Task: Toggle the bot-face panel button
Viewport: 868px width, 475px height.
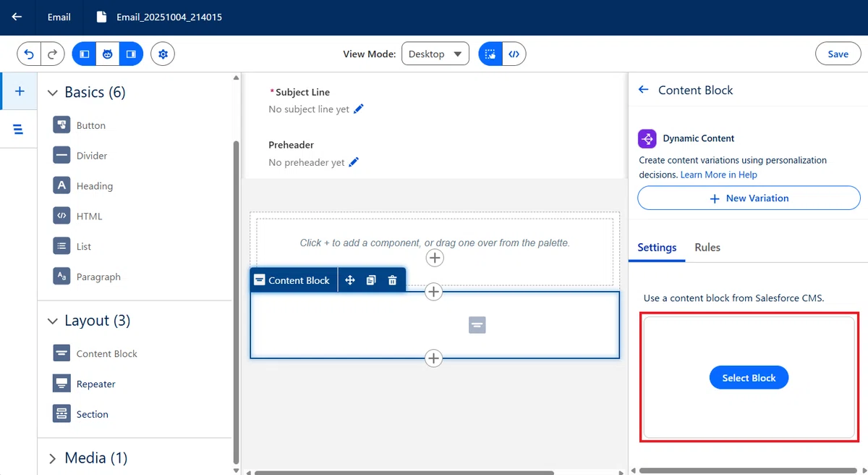Action: (108, 54)
